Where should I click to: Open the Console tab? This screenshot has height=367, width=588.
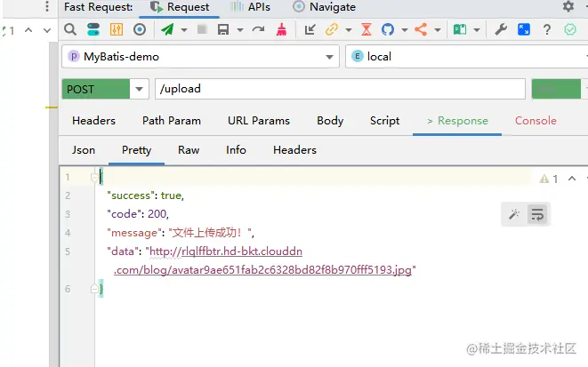click(536, 121)
